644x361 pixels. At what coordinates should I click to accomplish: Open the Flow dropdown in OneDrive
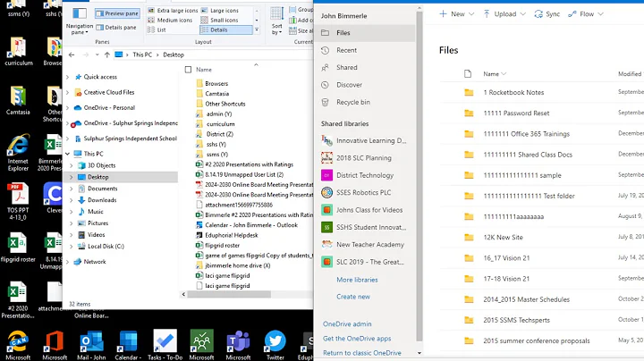(x=586, y=14)
